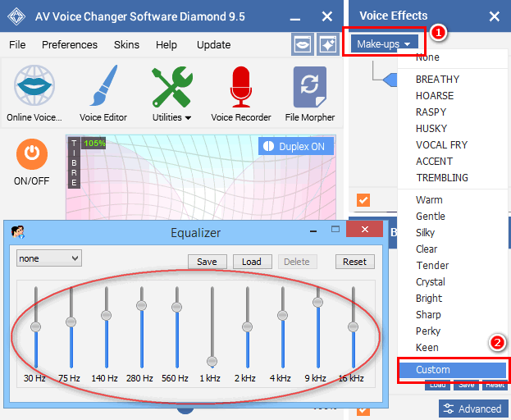Click the 280 Hz slider handle
This screenshot has width=511, height=420.
pos(141,305)
